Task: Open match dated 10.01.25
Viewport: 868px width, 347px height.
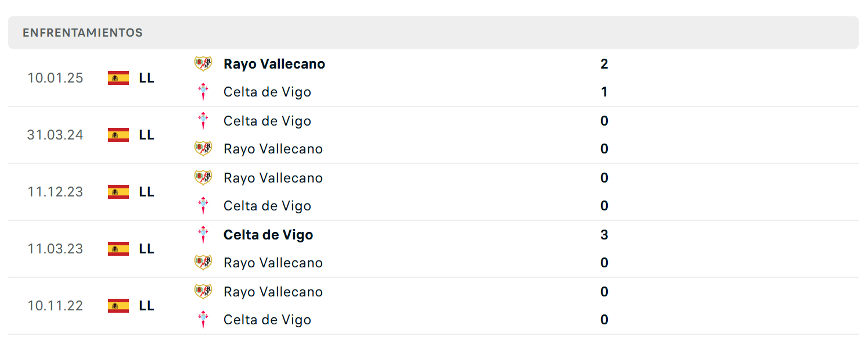Action: click(433, 78)
